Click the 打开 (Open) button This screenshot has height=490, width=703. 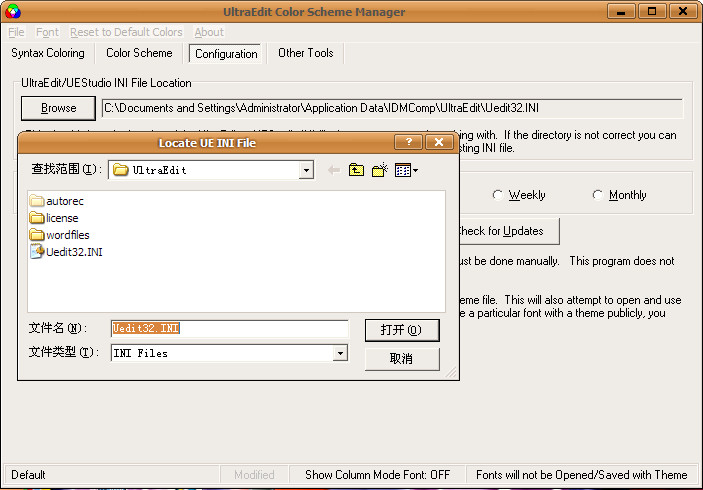[x=402, y=330]
